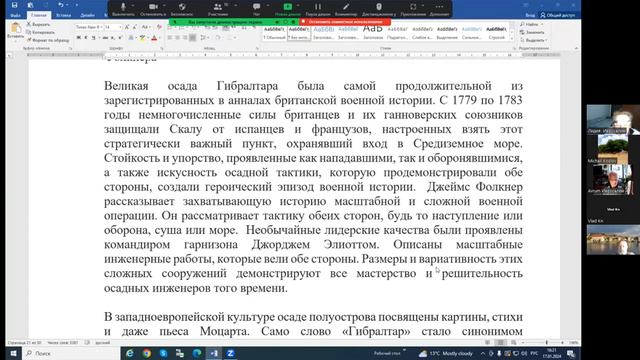This screenshot has width=640, height=360.
Task: Center paragraph text
Action: pos(177,38)
